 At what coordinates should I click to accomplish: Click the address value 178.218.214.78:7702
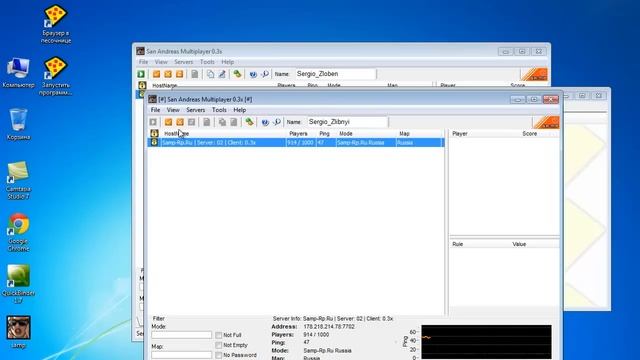pos(329,327)
